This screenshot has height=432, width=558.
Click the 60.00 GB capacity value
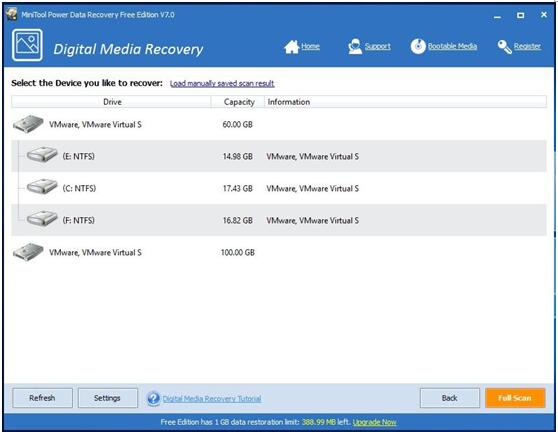[x=238, y=124]
